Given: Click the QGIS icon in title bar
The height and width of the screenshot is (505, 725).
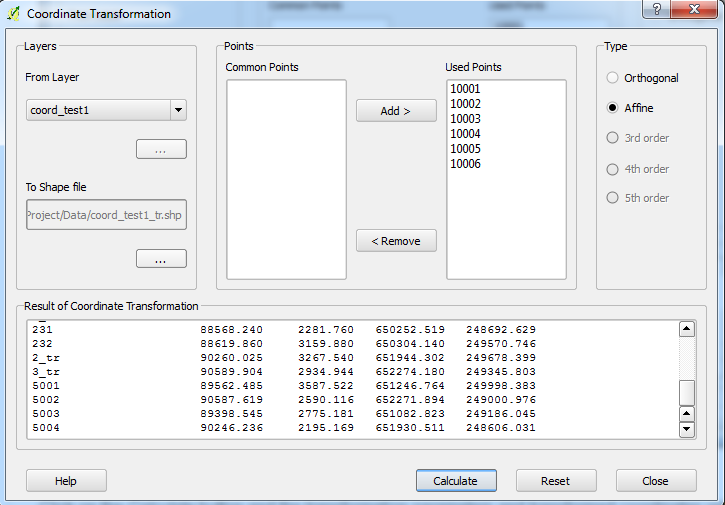Looking at the screenshot, I should (13, 14).
